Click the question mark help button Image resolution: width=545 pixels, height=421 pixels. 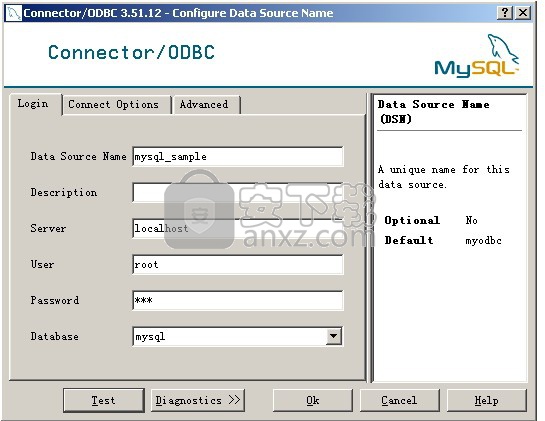[x=505, y=13]
